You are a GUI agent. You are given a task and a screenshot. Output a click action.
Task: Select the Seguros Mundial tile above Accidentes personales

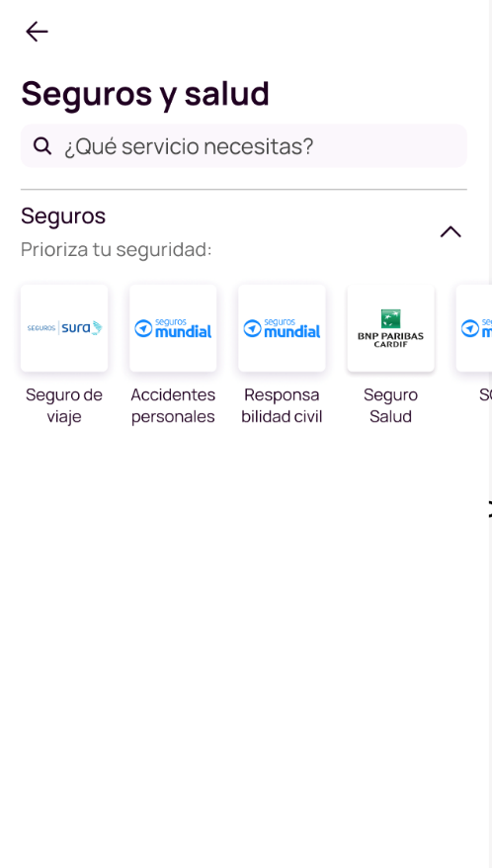(173, 327)
